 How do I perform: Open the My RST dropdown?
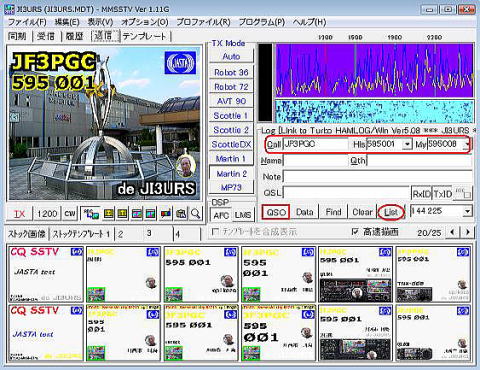tap(468, 144)
